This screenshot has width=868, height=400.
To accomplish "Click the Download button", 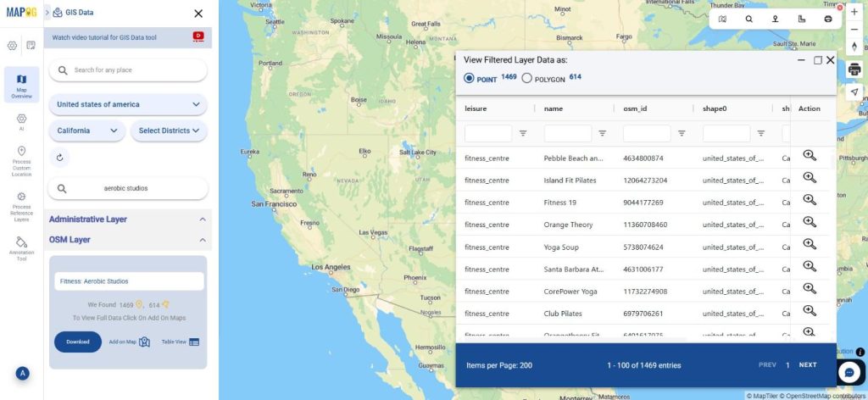I will (x=77, y=342).
